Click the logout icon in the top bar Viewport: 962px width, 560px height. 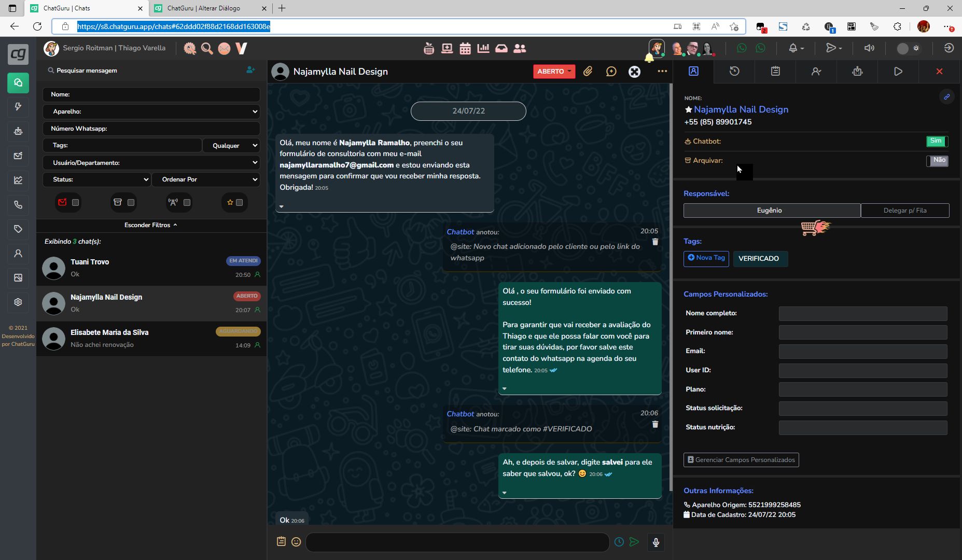[x=949, y=48]
